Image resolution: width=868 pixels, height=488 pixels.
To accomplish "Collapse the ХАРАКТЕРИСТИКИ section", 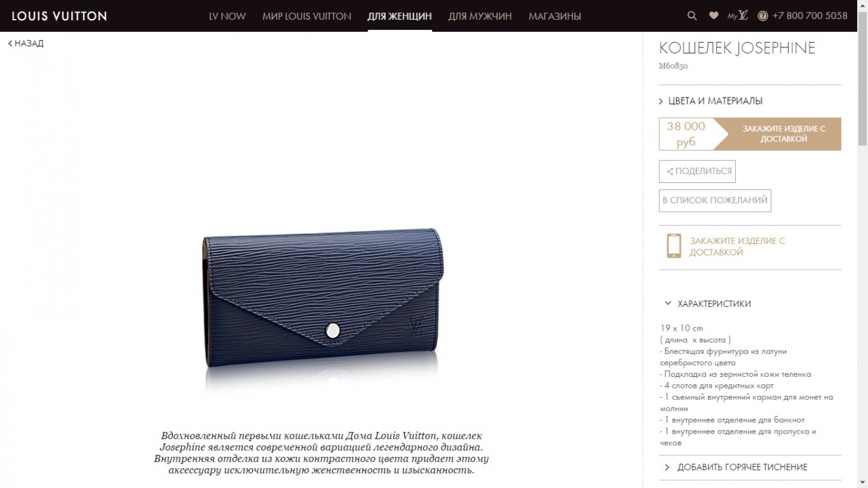I will pos(708,304).
